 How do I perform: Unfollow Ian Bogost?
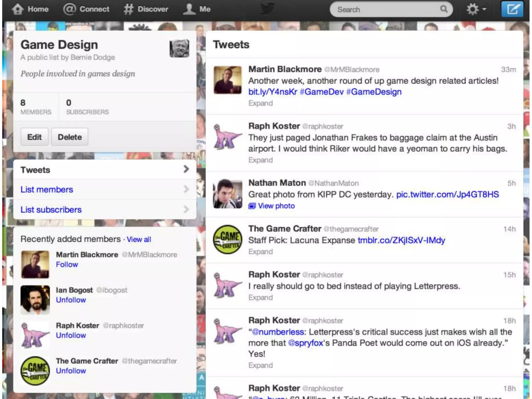[x=71, y=300]
